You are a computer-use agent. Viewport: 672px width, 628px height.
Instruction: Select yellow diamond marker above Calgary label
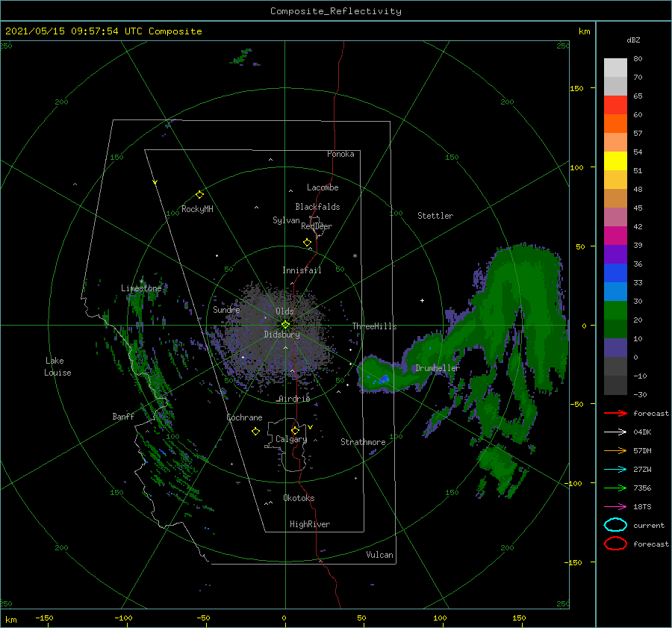(x=295, y=430)
